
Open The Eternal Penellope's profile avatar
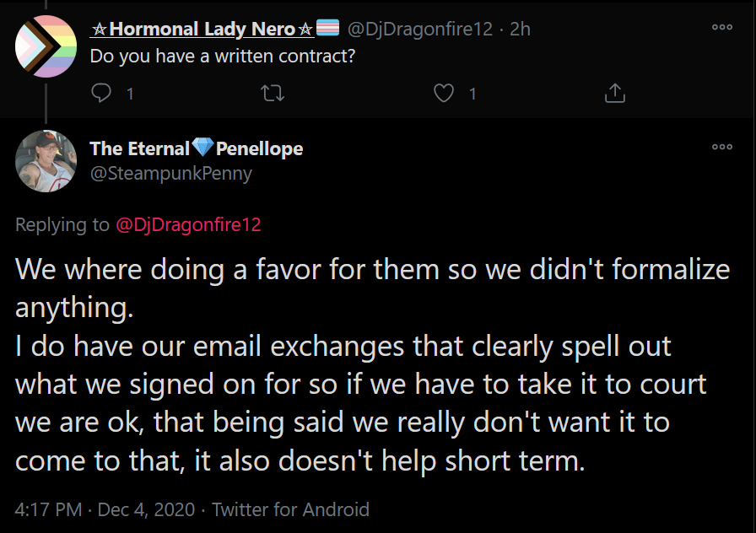pyautogui.click(x=46, y=161)
